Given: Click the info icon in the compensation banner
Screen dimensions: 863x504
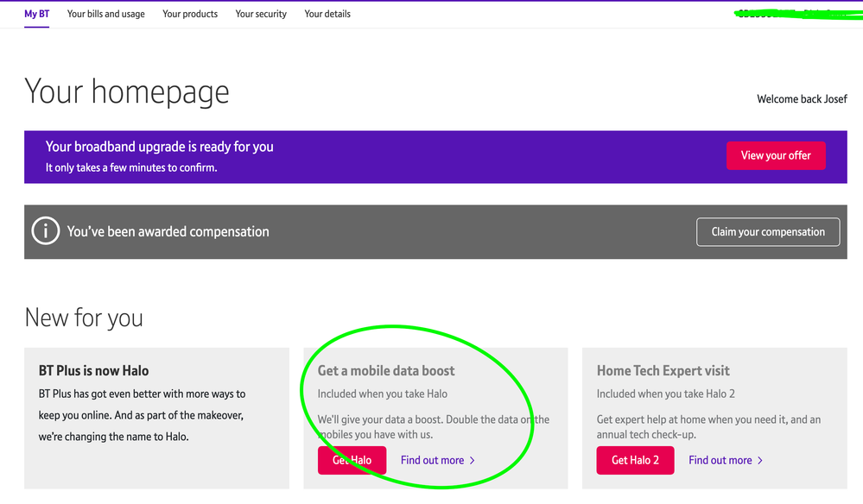Looking at the screenshot, I should click(x=46, y=231).
